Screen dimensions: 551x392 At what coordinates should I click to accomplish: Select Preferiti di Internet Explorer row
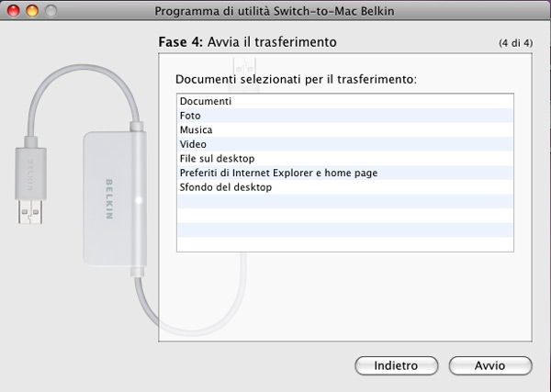[278, 173]
